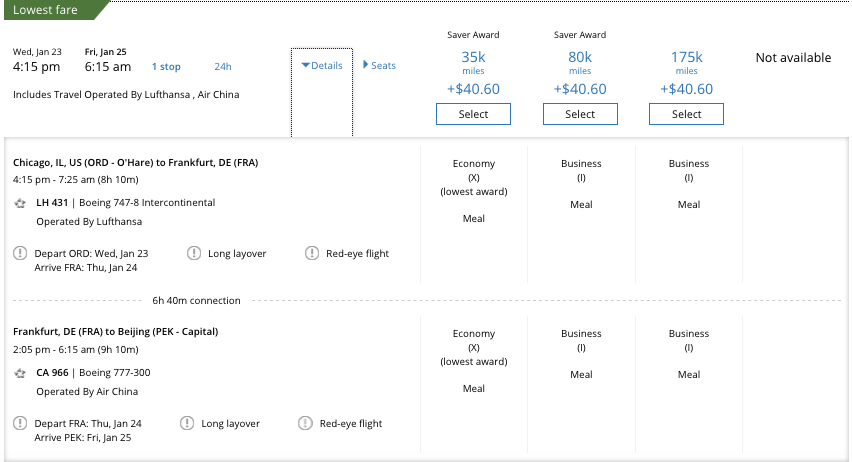Select the 175k miles fare
852x462 pixels.
[686, 114]
